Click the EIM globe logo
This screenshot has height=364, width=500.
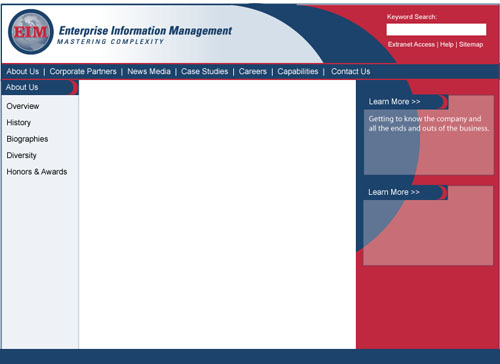[31, 32]
